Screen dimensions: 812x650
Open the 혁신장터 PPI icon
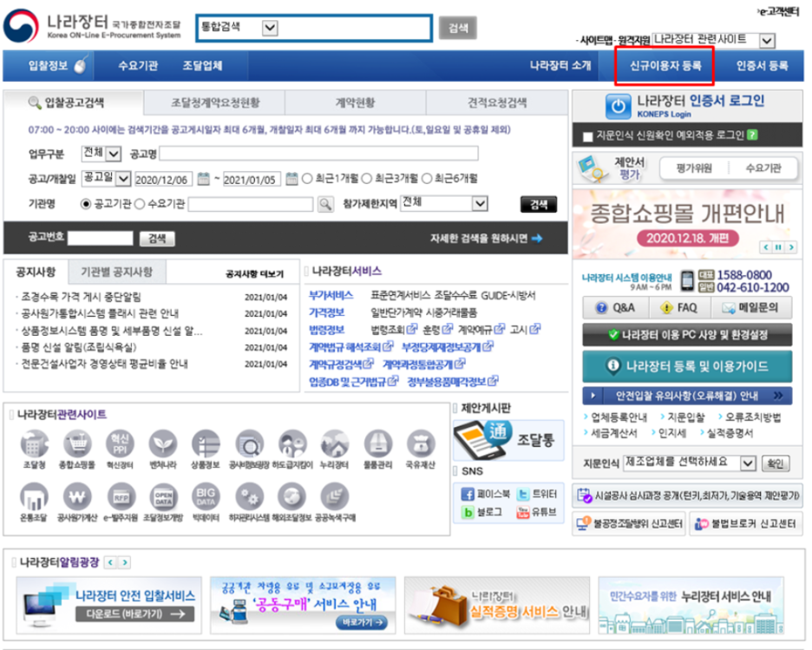(120, 444)
